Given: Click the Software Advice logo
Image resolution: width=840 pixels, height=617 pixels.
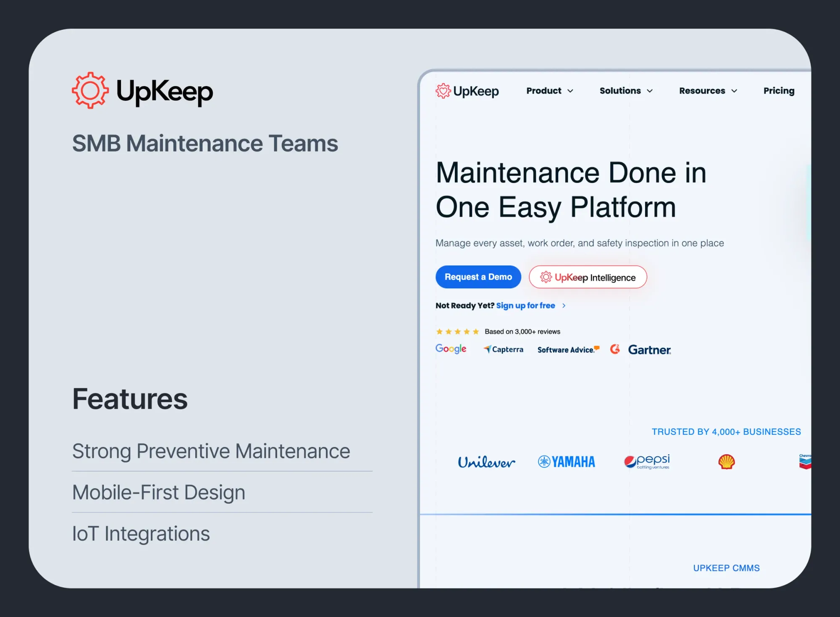Looking at the screenshot, I should pos(568,350).
